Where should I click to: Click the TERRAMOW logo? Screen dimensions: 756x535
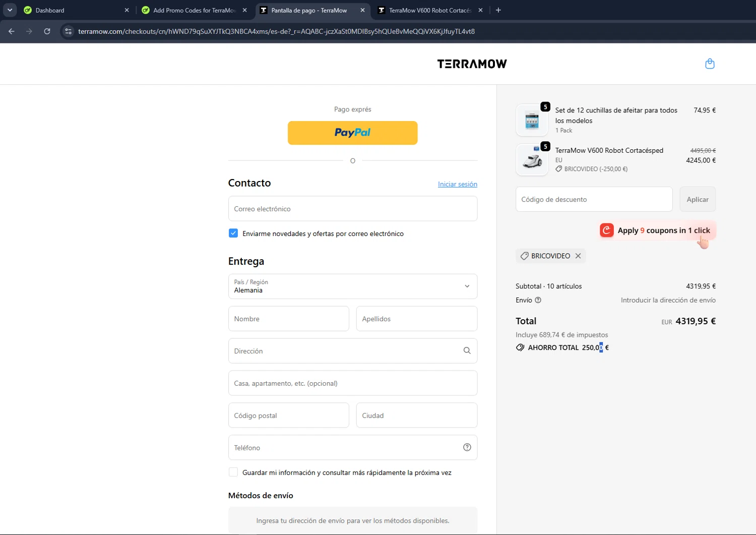click(x=472, y=64)
